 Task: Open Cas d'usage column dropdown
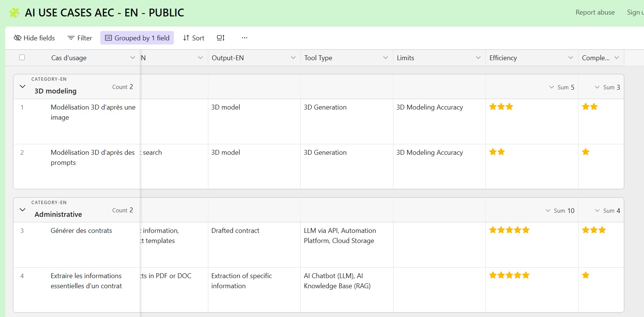132,58
